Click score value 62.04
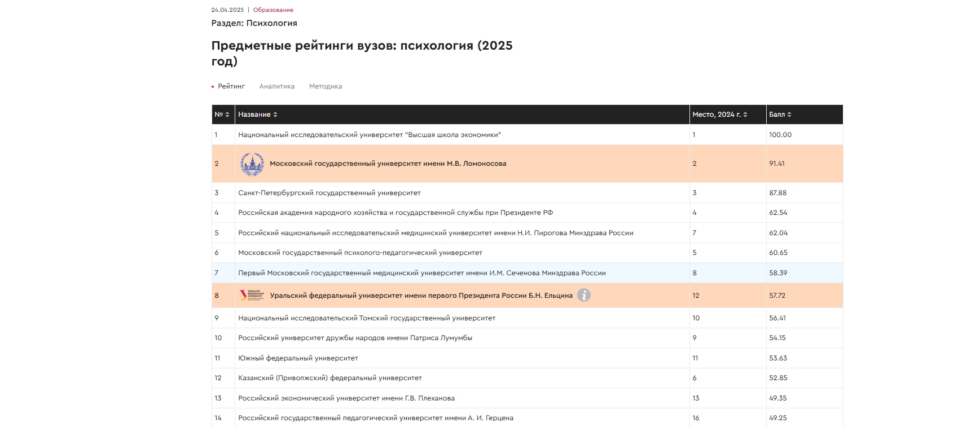The height and width of the screenshot is (427, 980). pyautogui.click(x=778, y=233)
